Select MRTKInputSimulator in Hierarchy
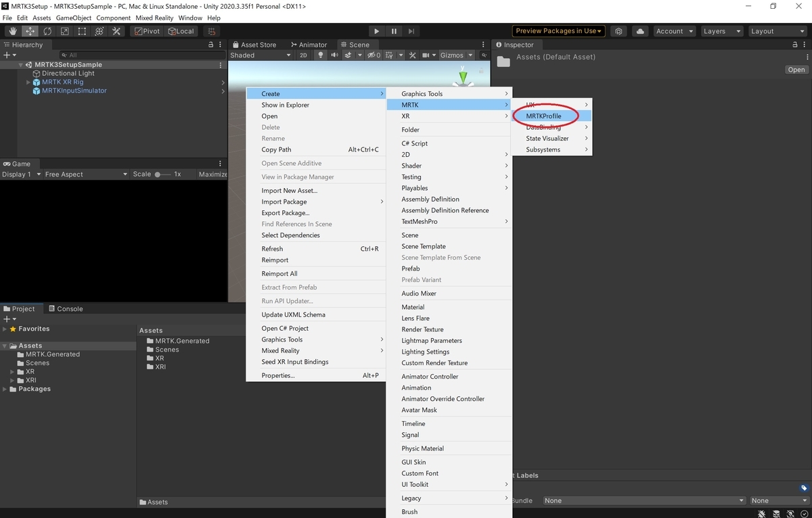Viewport: 812px width, 518px height. click(x=74, y=91)
